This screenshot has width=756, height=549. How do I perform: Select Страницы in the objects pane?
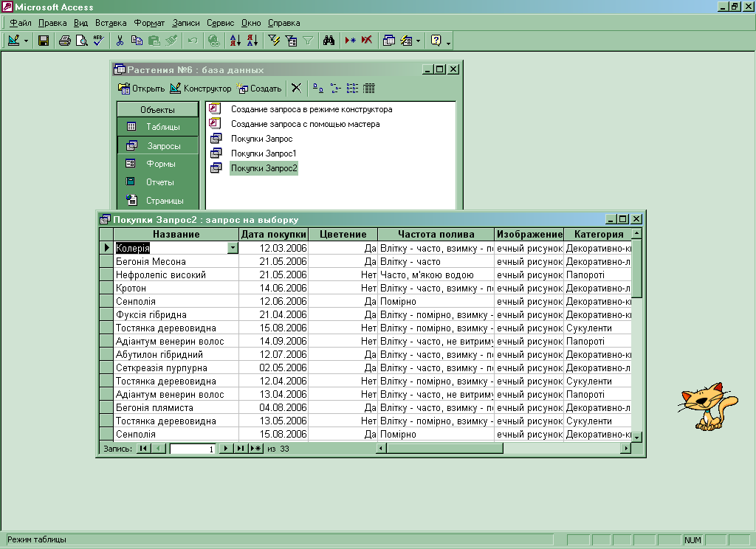point(158,201)
